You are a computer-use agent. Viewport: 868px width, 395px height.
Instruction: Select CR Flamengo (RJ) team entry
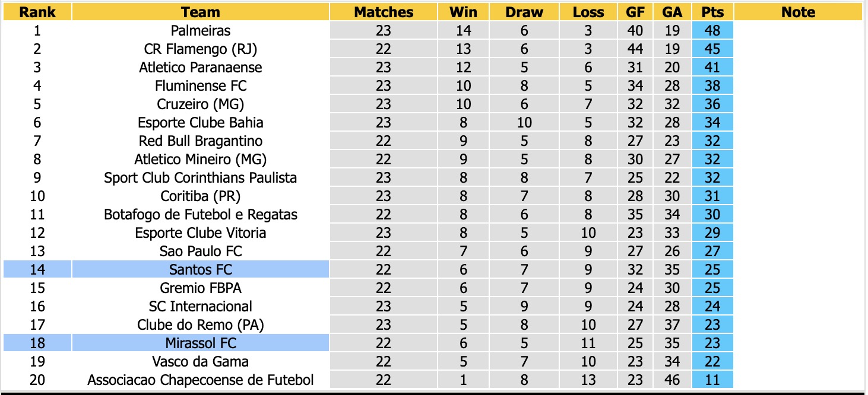coord(201,49)
